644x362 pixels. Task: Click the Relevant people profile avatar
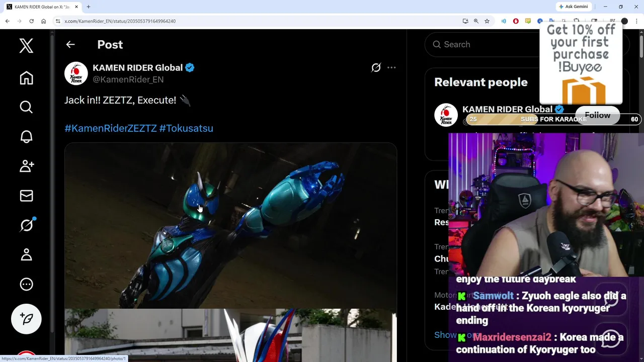point(446,115)
